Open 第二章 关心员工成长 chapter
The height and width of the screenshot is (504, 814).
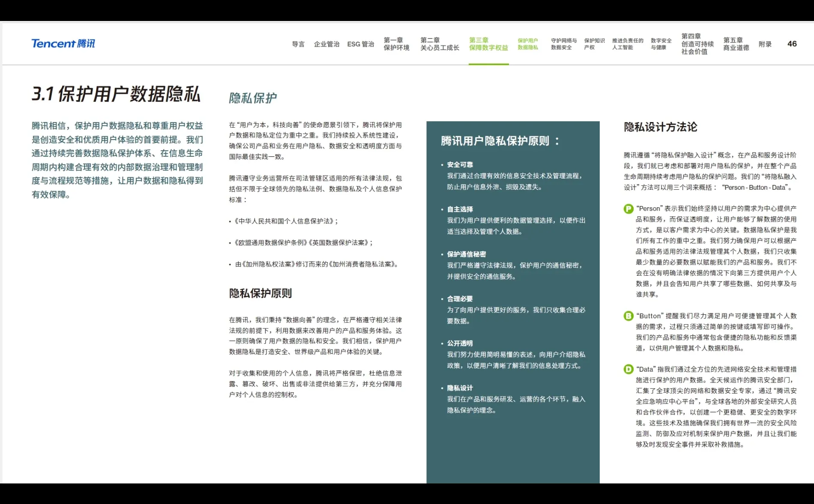(x=439, y=44)
